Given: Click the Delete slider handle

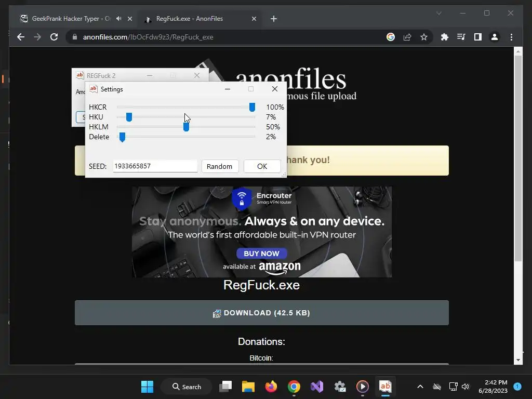Looking at the screenshot, I should (122, 137).
